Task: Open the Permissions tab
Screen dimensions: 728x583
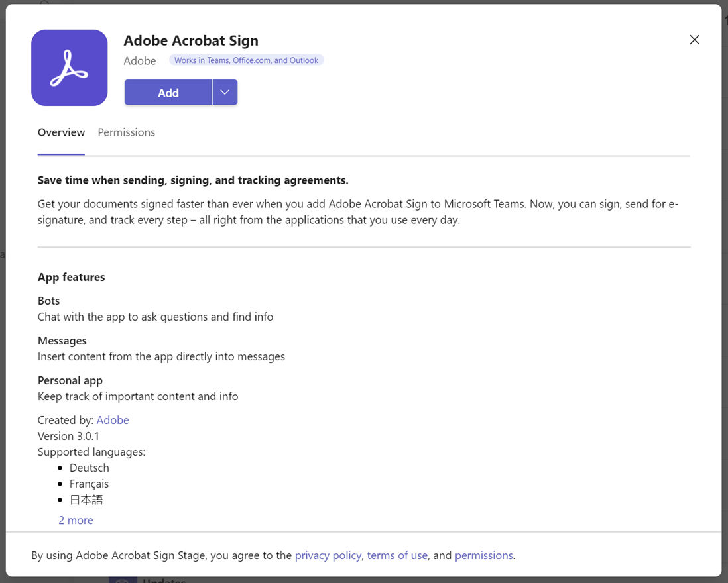Action: (126, 132)
